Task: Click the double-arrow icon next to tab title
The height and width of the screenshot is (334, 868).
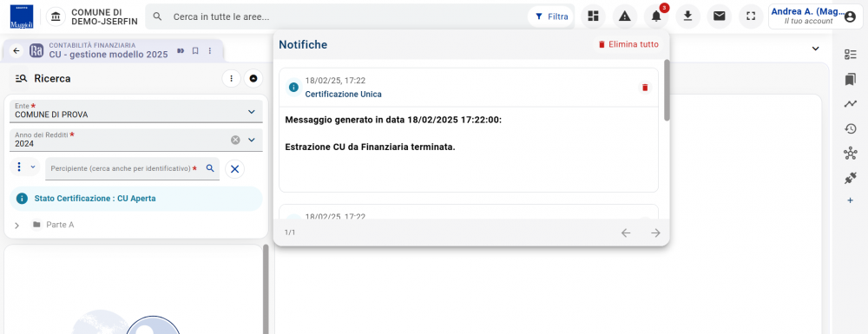Action: pyautogui.click(x=181, y=50)
